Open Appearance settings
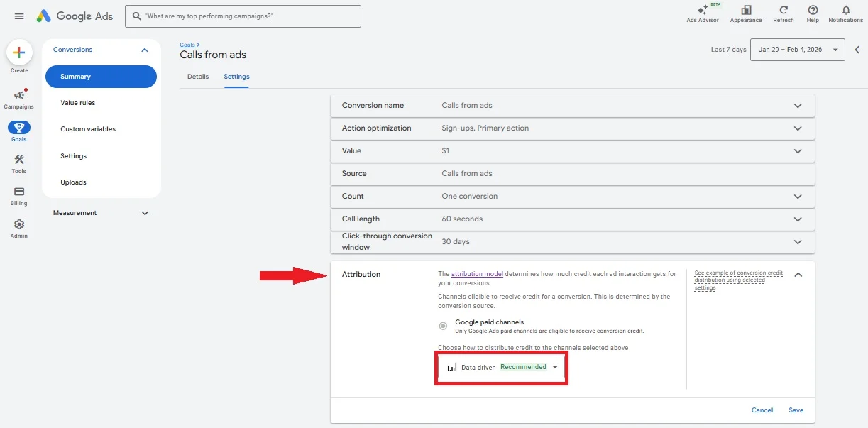This screenshot has width=868, height=428. pyautogui.click(x=745, y=13)
